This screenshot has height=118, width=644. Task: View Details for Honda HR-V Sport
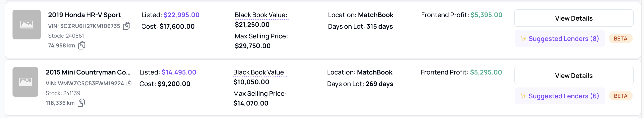pyautogui.click(x=574, y=18)
